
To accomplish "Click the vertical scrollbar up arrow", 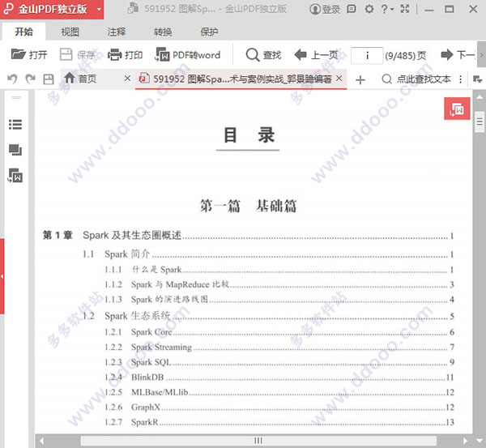I will tap(480, 96).
